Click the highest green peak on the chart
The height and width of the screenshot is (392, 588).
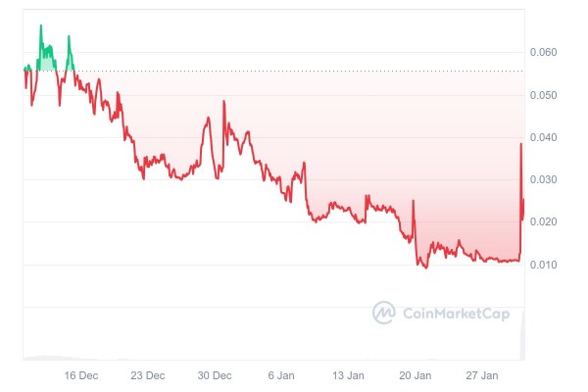click(x=40, y=25)
